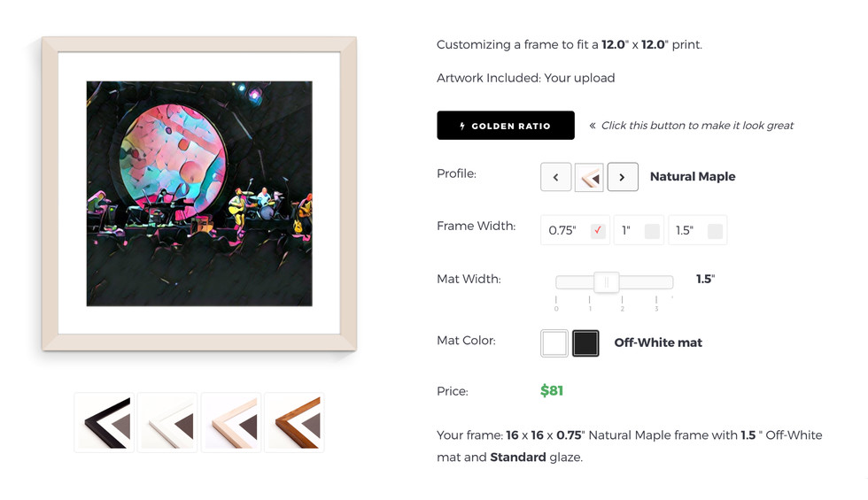Click the $81 price value

[552, 390]
